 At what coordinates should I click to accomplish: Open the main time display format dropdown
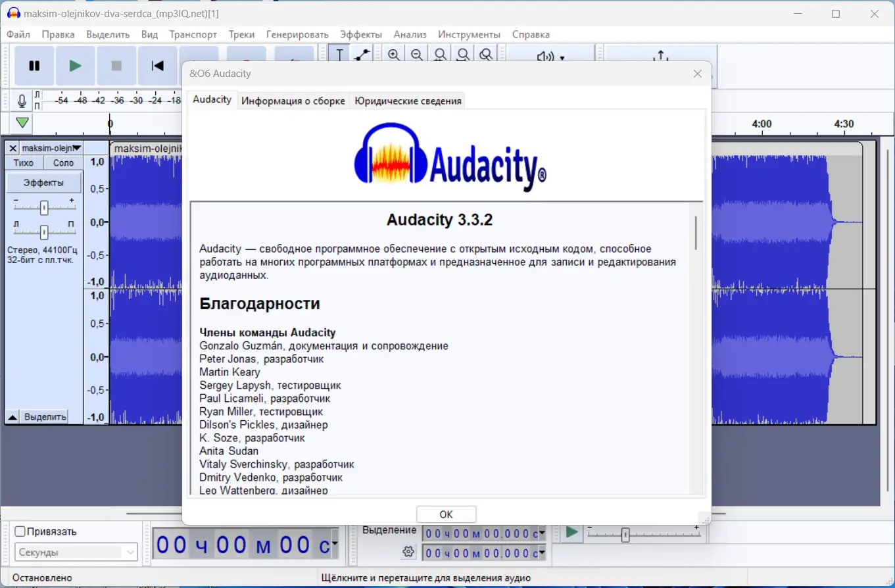click(x=335, y=545)
